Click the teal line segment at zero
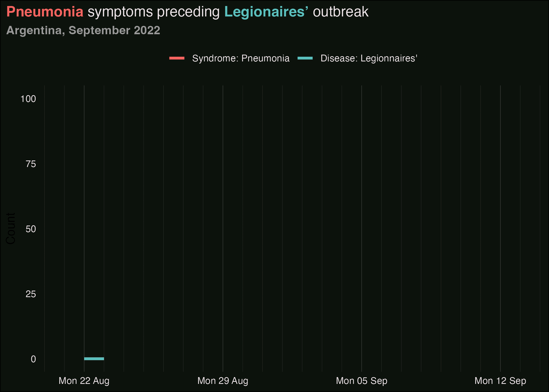Screen dimensions: 549x392 pos(94,359)
